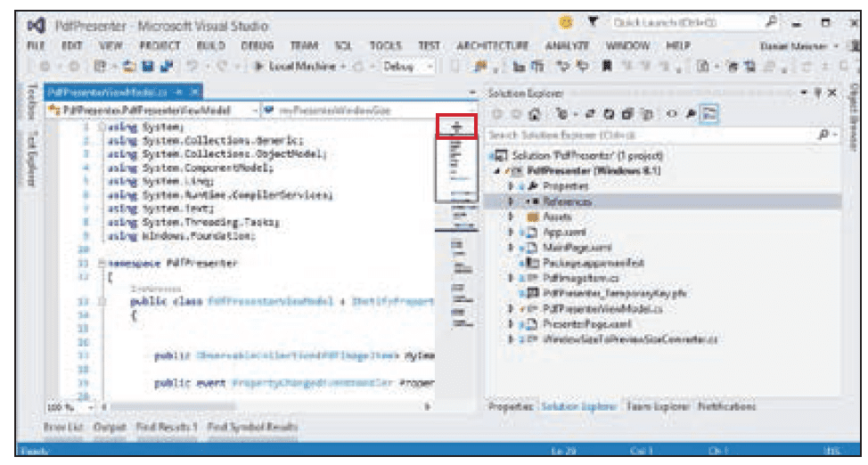Auto-hide the Solution Explorer with pin icon
868x465 pixels.
click(817, 93)
